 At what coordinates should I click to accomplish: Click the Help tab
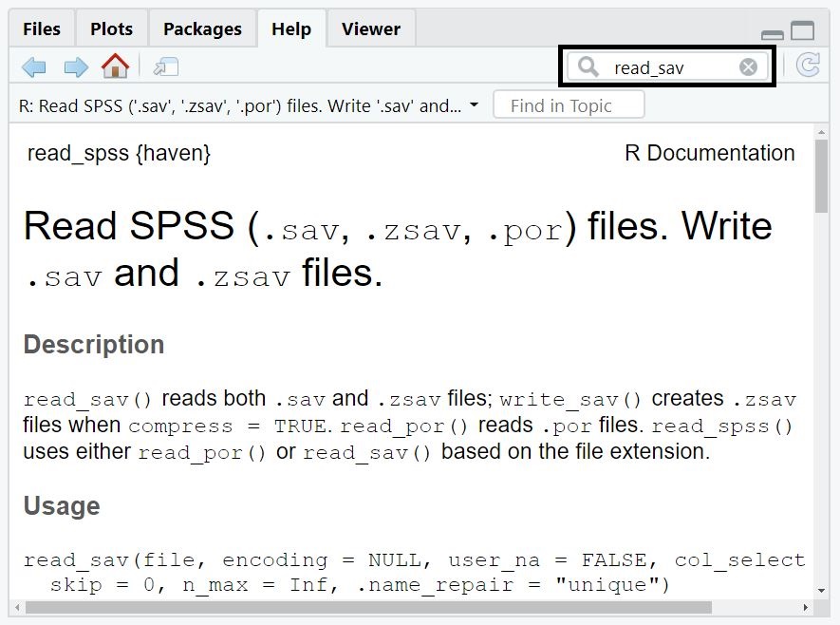[290, 29]
